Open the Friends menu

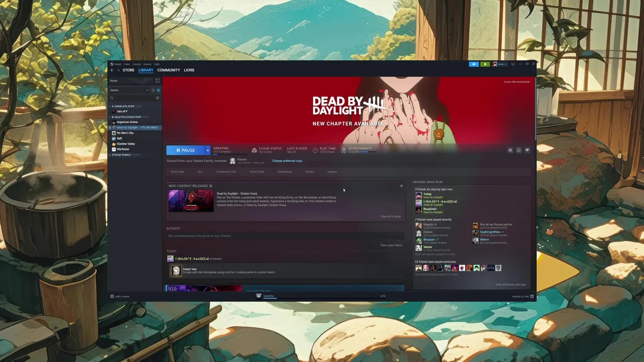pyautogui.click(x=136, y=64)
